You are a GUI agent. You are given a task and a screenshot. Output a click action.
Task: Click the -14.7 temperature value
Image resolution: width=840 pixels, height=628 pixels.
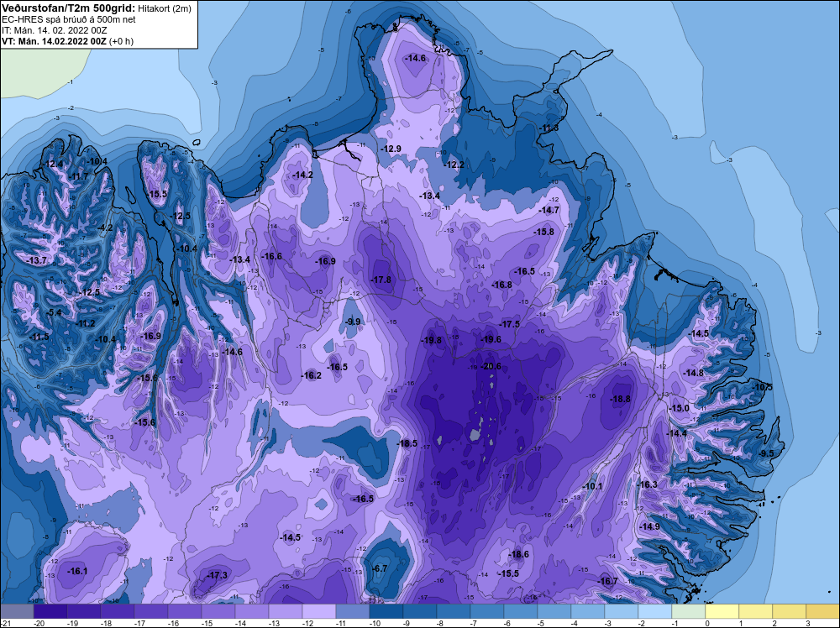point(549,211)
